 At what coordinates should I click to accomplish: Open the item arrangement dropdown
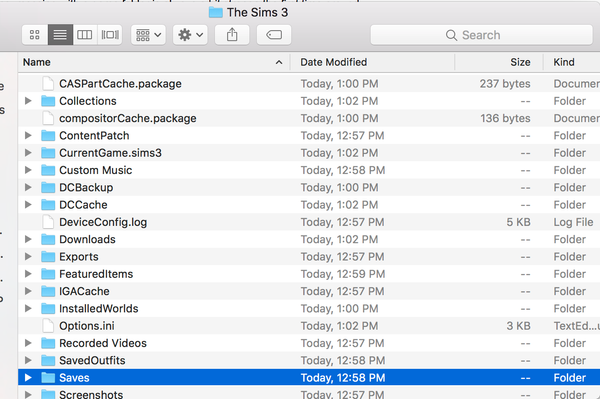[148, 35]
